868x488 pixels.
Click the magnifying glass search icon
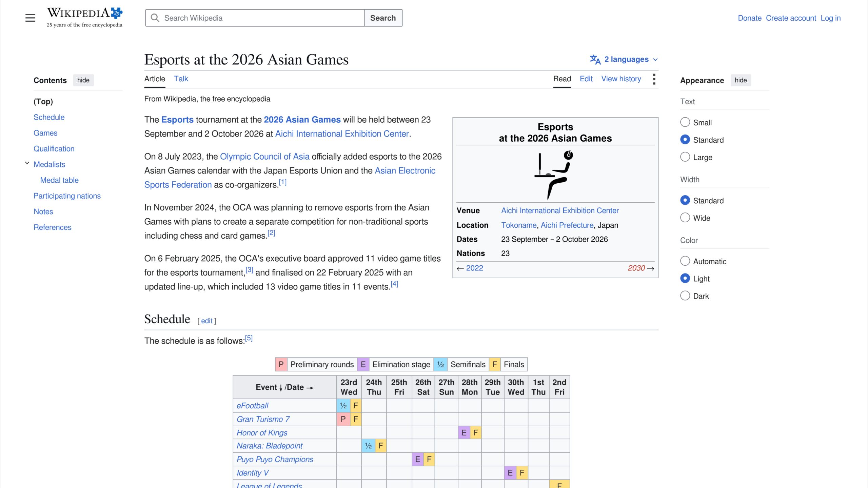pos(155,18)
